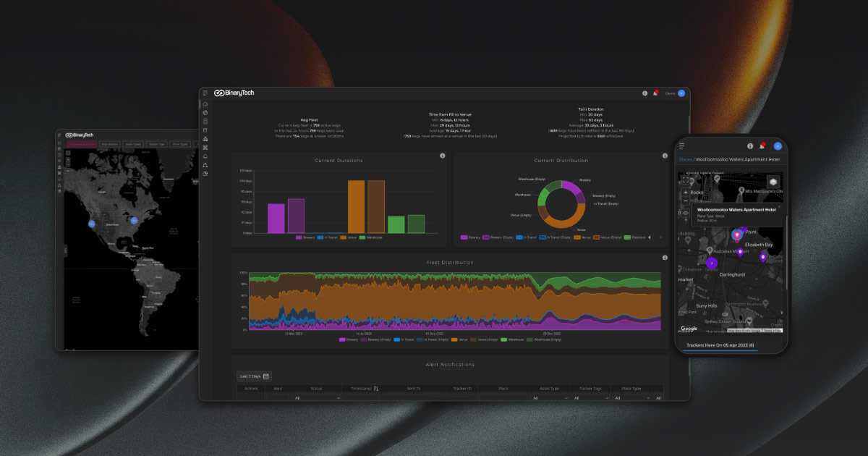Zoom in on the phone map
Viewport: 868px width, 456px height.
pyautogui.click(x=686, y=193)
